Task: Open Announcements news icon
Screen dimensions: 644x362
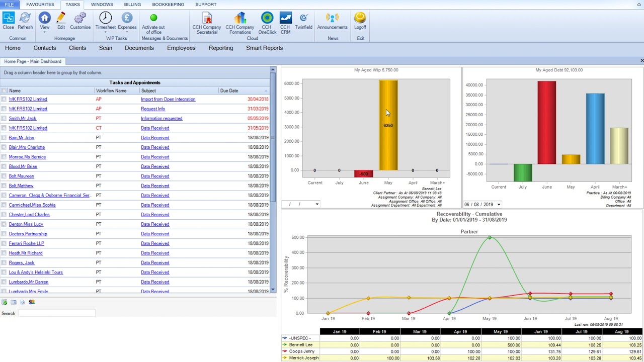Action: coord(332,18)
